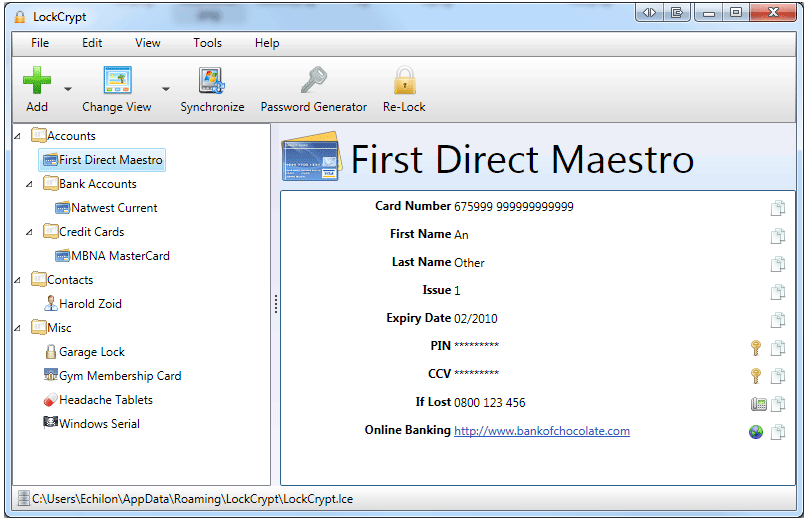This screenshot has width=806, height=519.
Task: Copy the PIN value
Action: [778, 348]
